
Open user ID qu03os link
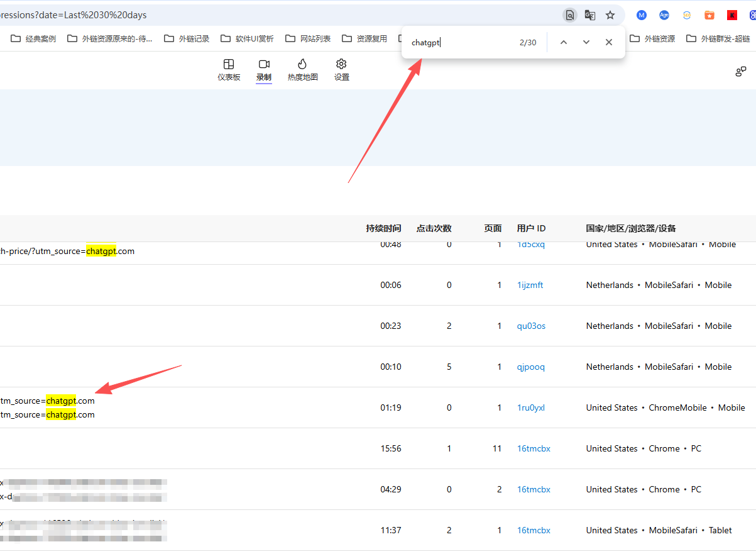tap(531, 326)
